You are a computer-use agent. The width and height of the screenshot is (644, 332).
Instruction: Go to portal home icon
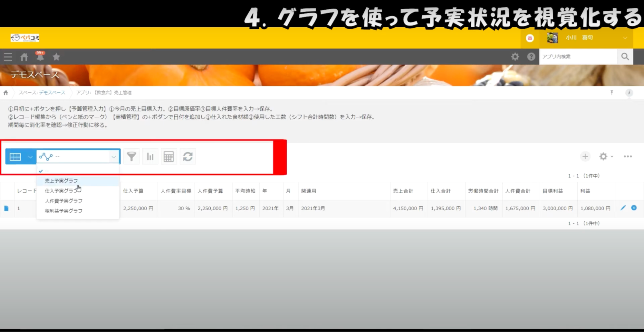click(x=24, y=57)
